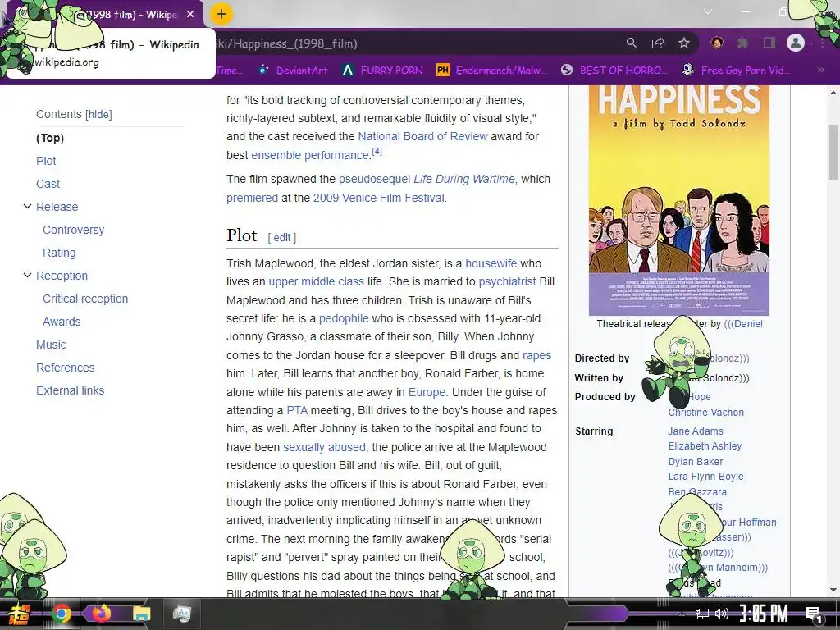Open Jane Adams cast link
This screenshot has width=840, height=630.
coord(696,431)
